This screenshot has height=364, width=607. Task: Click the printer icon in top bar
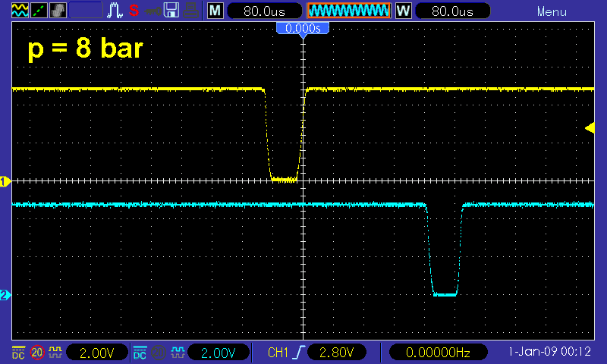(x=192, y=11)
